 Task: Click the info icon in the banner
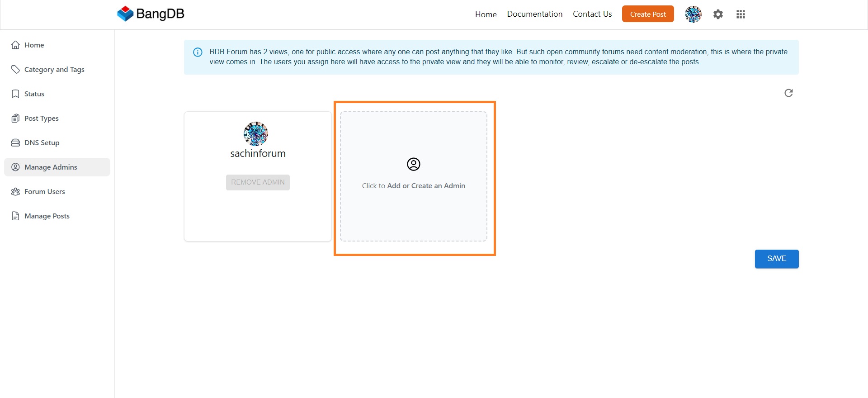pyautogui.click(x=198, y=52)
